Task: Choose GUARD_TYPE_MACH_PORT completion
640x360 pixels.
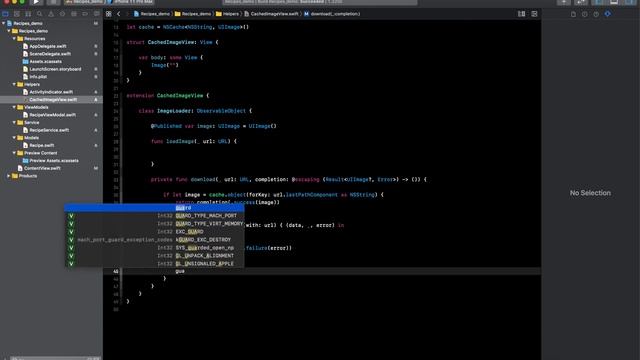Action: pyautogui.click(x=154, y=216)
